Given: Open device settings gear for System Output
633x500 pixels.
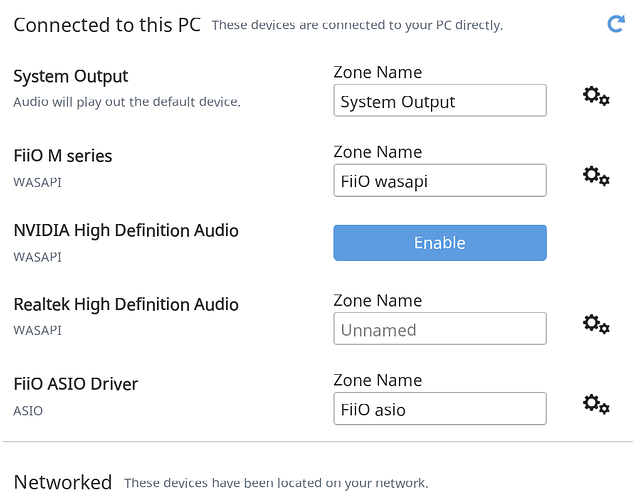Looking at the screenshot, I should [x=596, y=96].
